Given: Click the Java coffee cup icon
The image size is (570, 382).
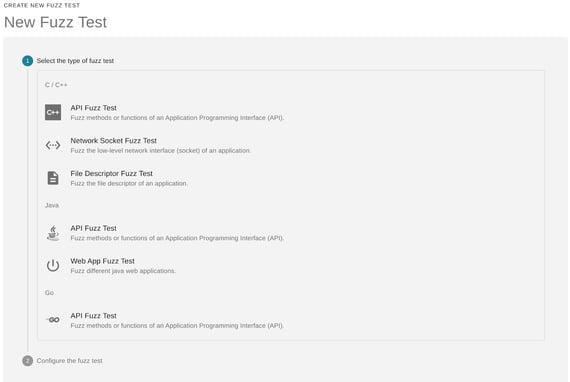Looking at the screenshot, I should click(x=53, y=233).
